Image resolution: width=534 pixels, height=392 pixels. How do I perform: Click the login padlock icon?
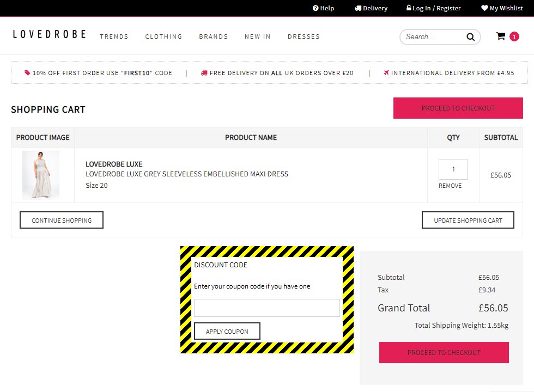[x=409, y=8]
